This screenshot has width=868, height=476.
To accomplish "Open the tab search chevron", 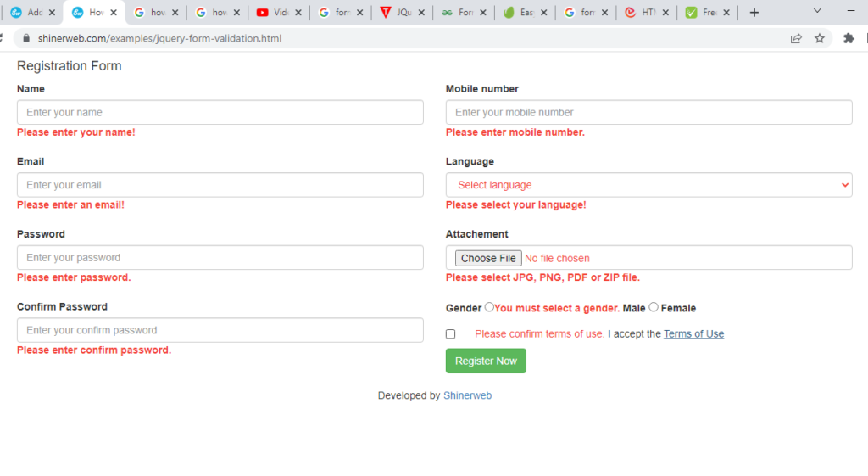I will click(817, 11).
